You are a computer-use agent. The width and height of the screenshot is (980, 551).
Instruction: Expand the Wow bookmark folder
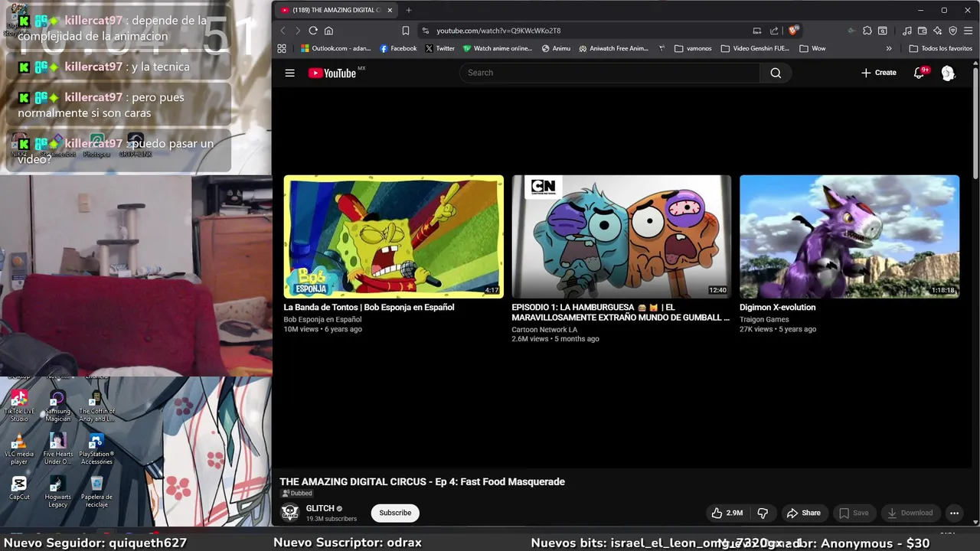point(812,48)
